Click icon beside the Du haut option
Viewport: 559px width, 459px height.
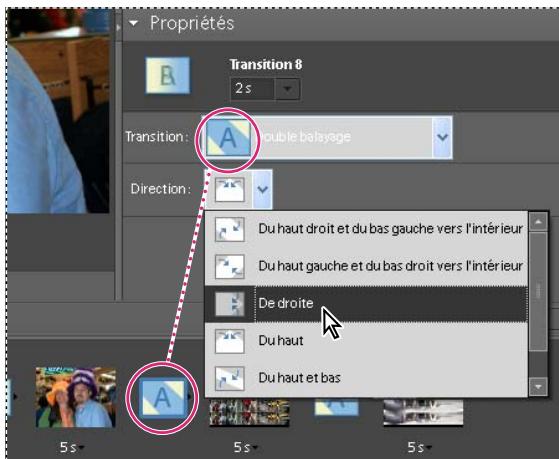(230, 341)
